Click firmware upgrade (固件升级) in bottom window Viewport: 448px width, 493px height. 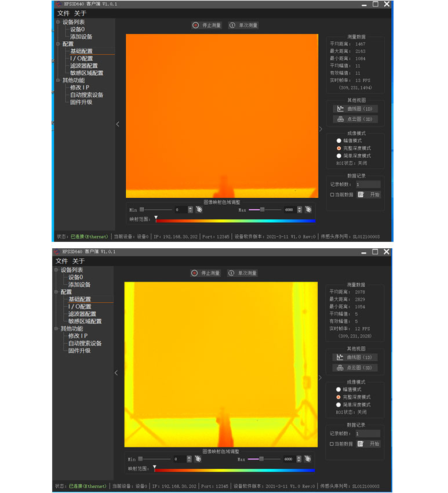(79, 351)
